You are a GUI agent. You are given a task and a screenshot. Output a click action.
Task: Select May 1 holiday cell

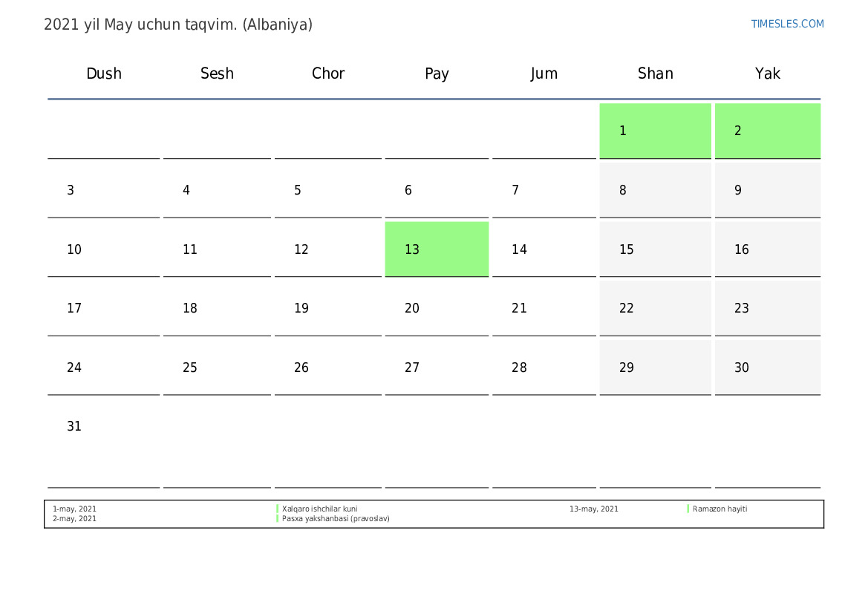coord(655,131)
